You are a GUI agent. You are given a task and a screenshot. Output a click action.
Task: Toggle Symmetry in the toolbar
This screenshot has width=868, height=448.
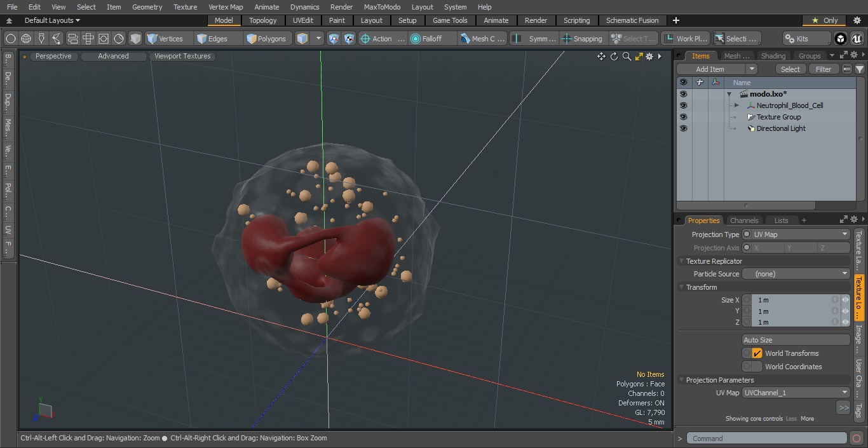[x=534, y=39]
